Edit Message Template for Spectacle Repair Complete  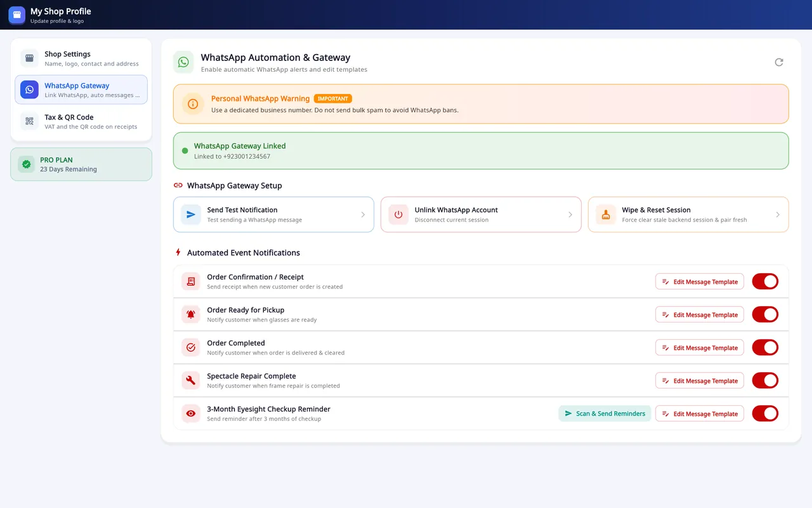coord(700,380)
